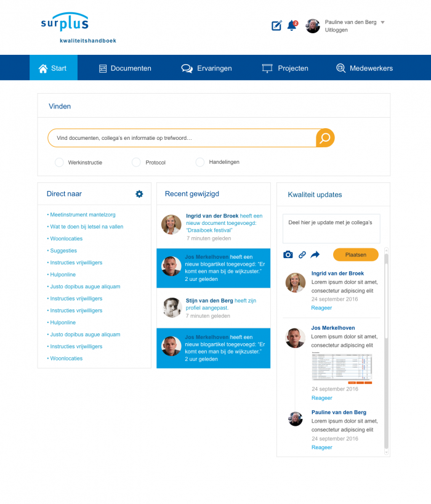Open the Ervaringen menu item

click(x=206, y=68)
